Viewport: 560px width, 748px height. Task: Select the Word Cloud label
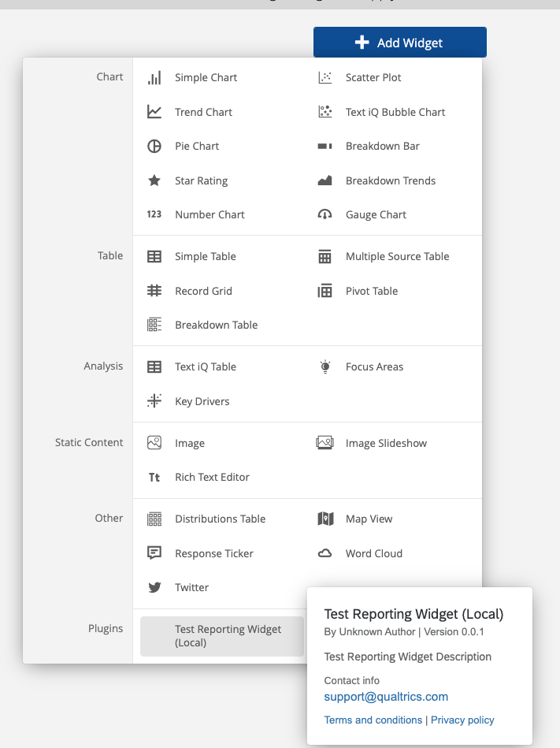[374, 553]
